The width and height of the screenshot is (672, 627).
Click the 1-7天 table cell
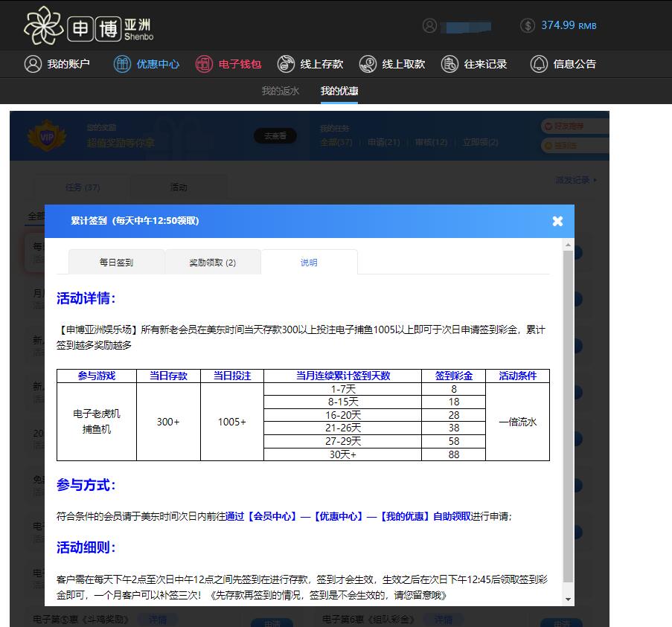342,389
